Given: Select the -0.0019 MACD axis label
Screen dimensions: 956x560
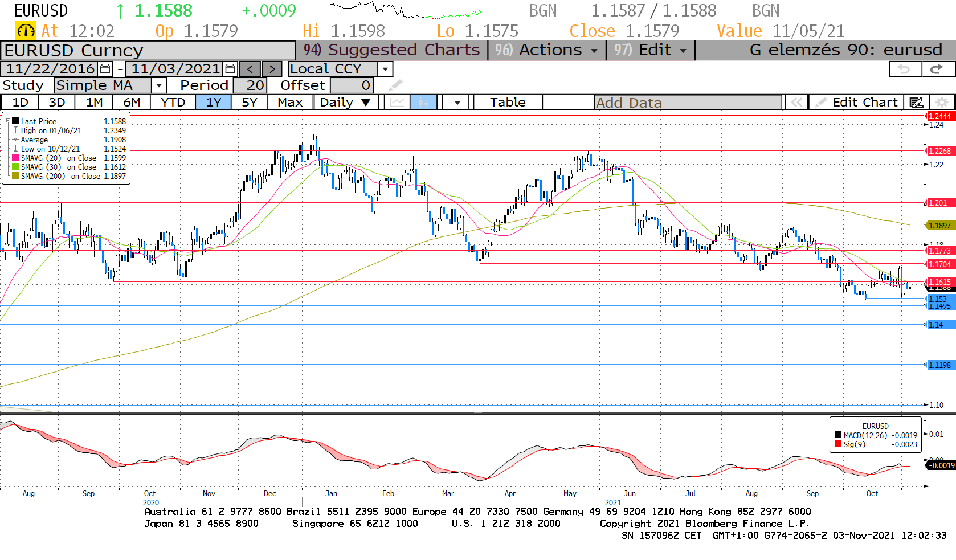Looking at the screenshot, I should point(941,465).
